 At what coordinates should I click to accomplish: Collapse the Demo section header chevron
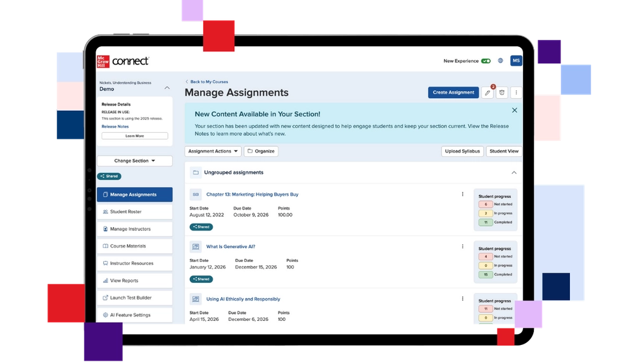click(167, 88)
